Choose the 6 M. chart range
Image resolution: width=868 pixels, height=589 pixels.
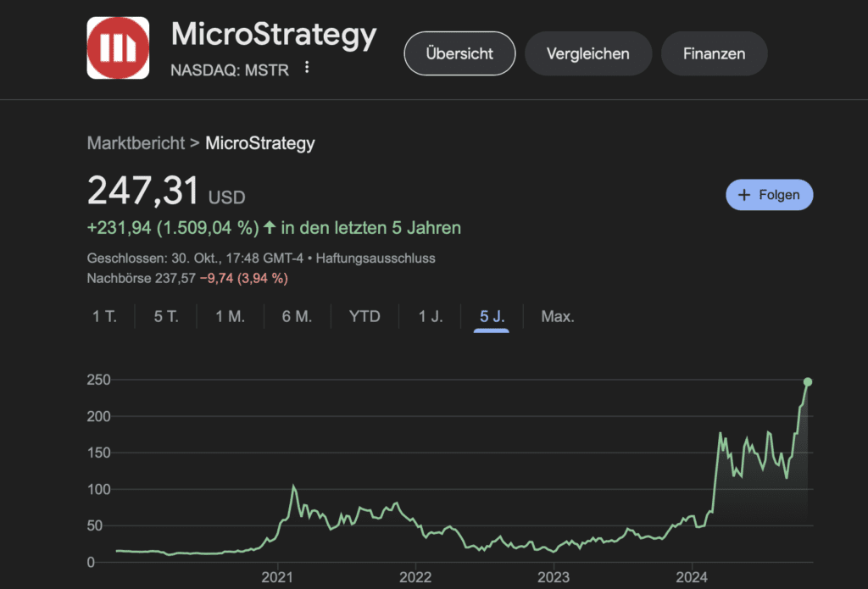(297, 316)
